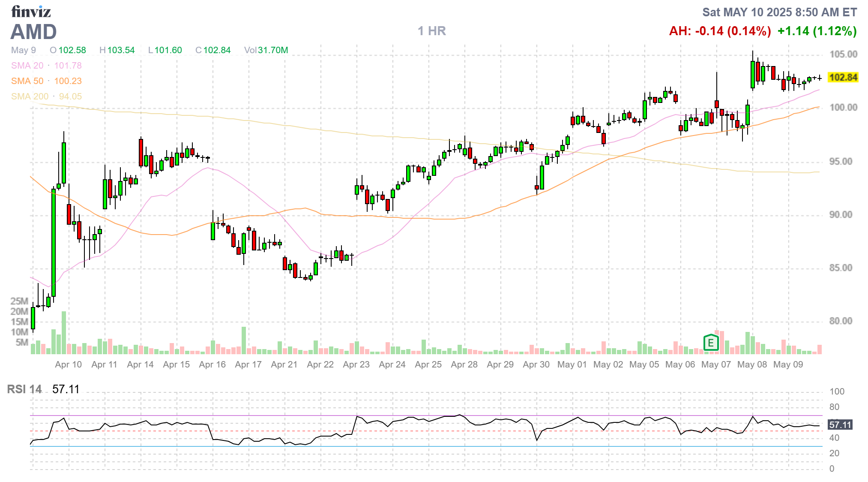Screen dimensions: 868x482
Task: Click the date and time header text
Action: pyautogui.click(x=779, y=12)
